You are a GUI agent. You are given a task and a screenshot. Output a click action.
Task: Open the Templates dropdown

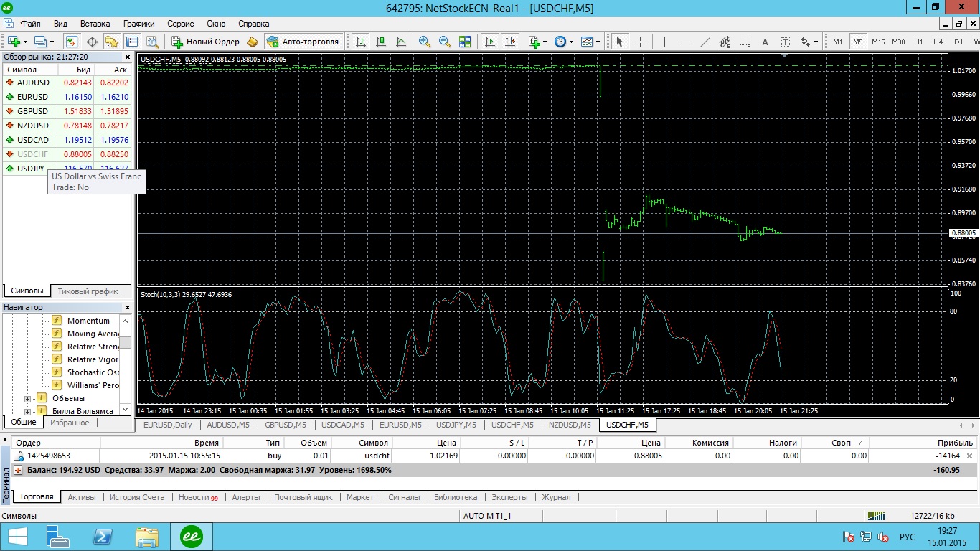tap(590, 42)
